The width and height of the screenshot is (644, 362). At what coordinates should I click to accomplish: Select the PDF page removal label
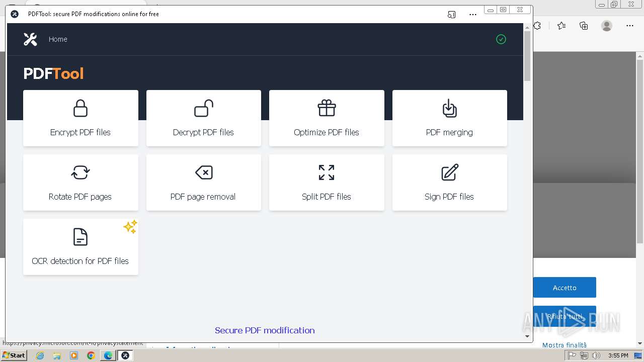click(203, 197)
